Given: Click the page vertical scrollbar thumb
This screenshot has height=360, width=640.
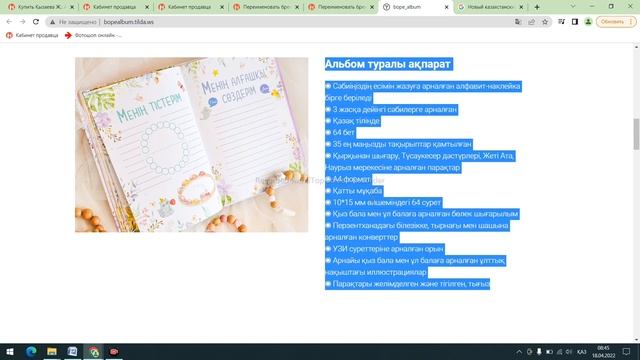Looking at the screenshot, I should pyautogui.click(x=636, y=134).
